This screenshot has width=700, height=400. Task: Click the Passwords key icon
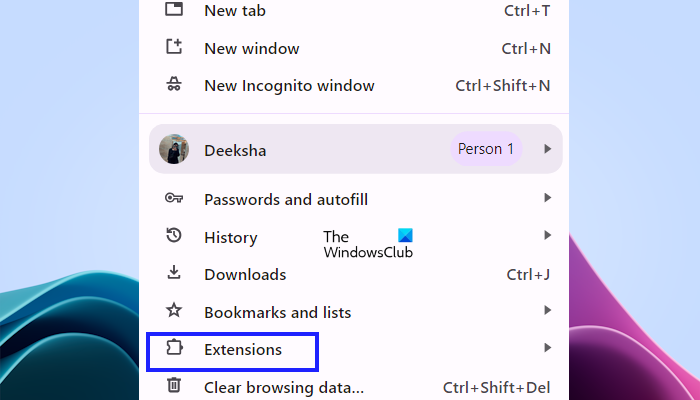(x=174, y=199)
